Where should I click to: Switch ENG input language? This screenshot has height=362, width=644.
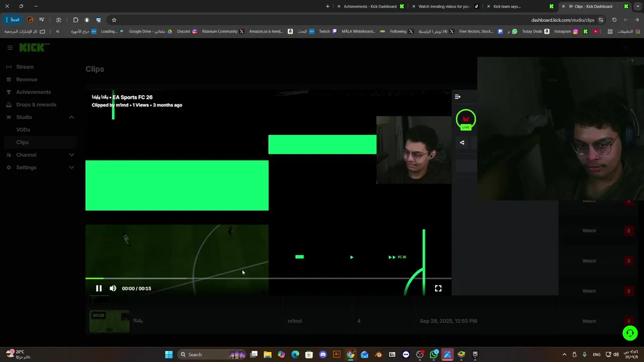(x=596, y=354)
